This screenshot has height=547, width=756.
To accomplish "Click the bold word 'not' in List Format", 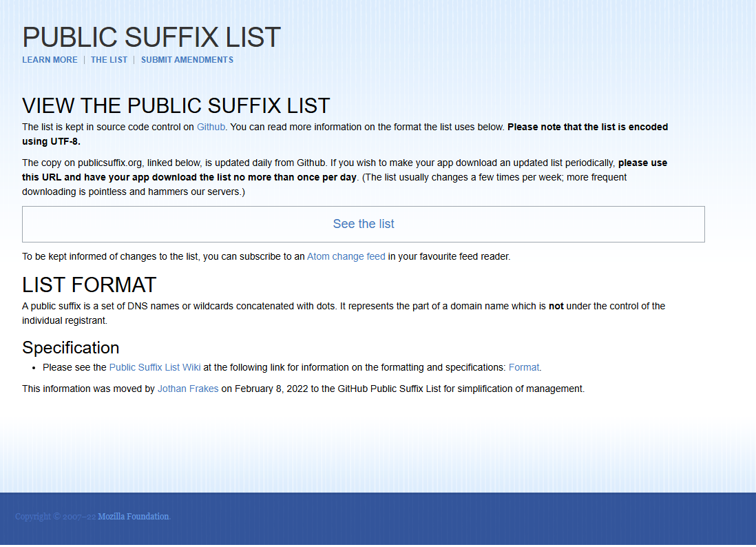I will tap(556, 306).
